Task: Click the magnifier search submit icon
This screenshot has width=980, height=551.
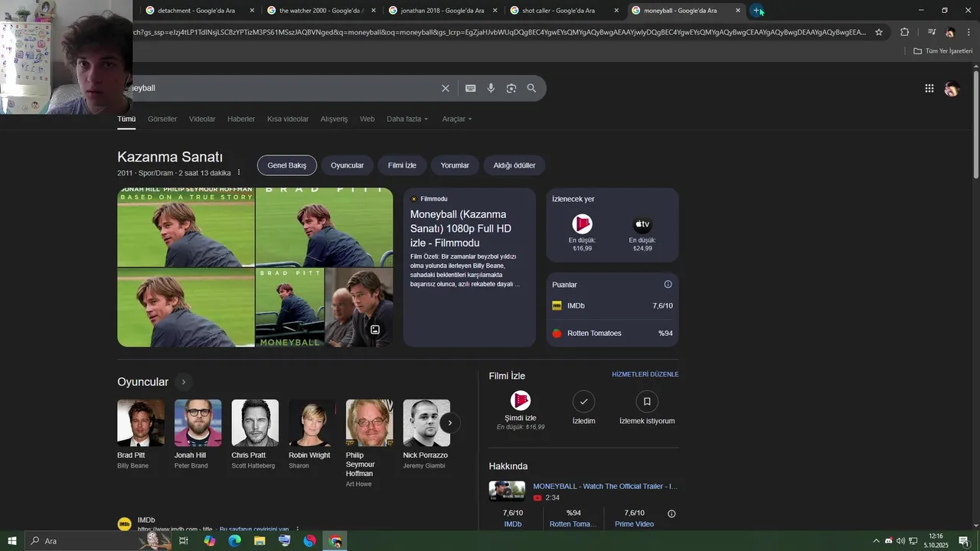Action: [531, 88]
